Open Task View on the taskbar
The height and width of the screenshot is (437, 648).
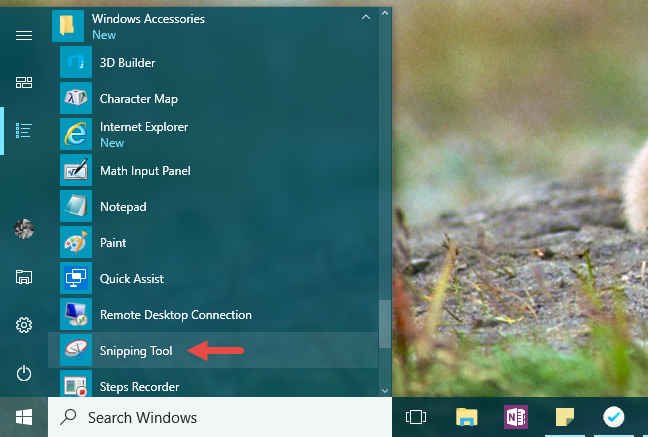click(x=416, y=417)
